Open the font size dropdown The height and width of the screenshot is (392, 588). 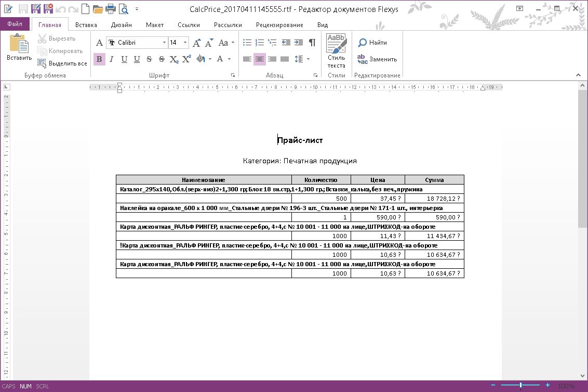pos(186,43)
